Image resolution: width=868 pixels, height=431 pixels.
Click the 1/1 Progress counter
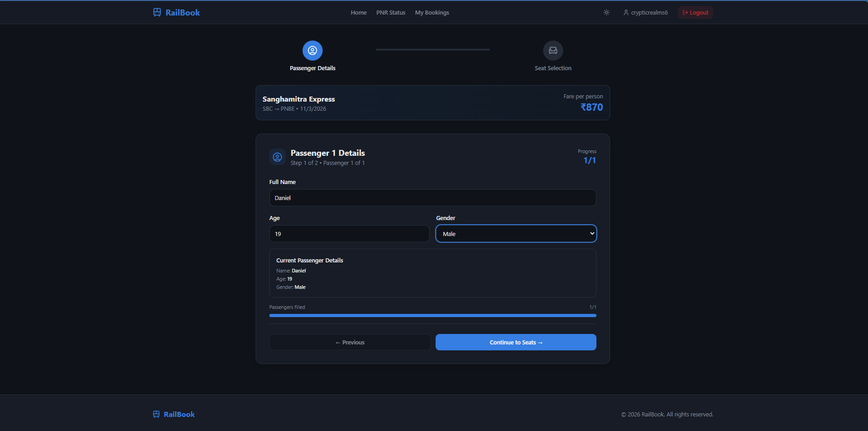point(590,160)
